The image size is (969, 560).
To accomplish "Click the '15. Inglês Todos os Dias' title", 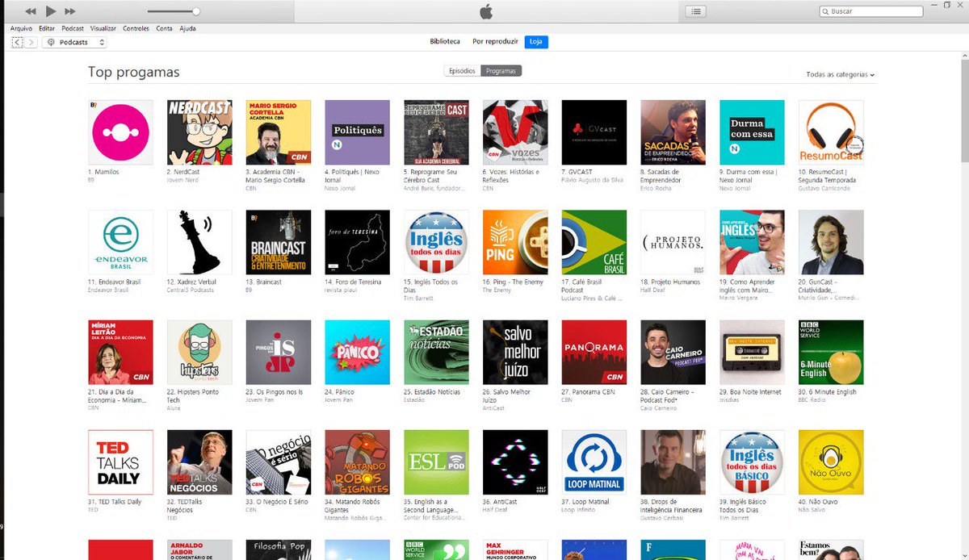I will 431,286.
